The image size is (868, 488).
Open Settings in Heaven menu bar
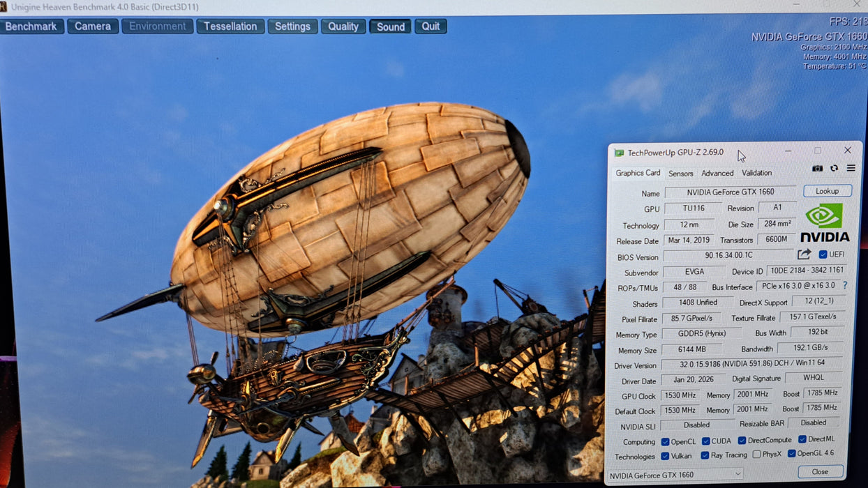point(292,26)
